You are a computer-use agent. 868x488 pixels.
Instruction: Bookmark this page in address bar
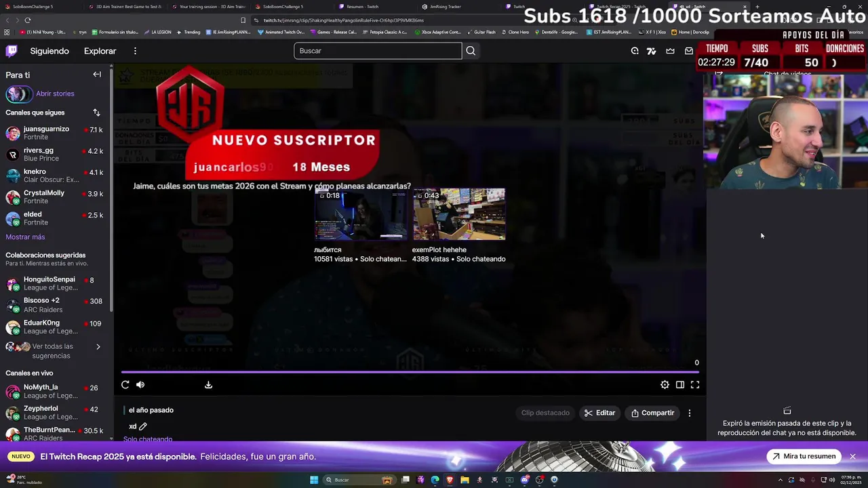(243, 20)
